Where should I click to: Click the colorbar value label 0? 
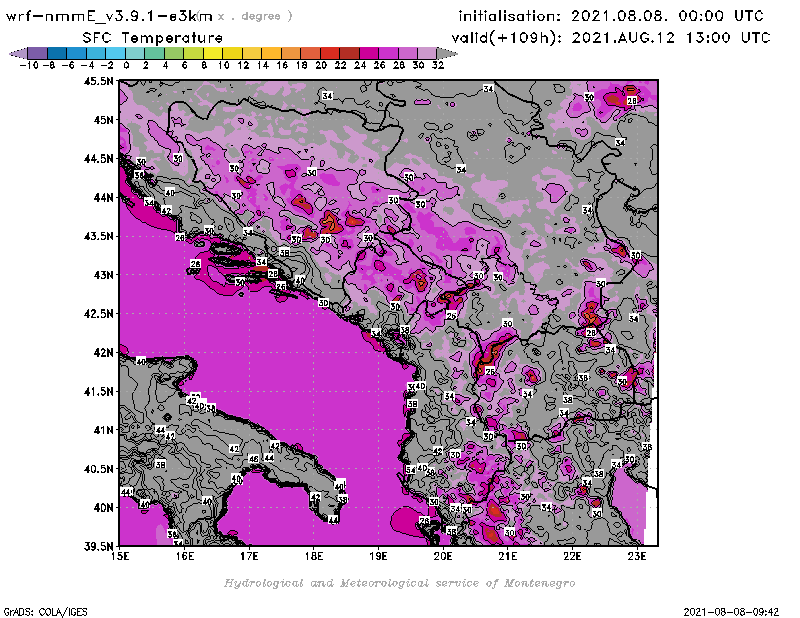[x=126, y=65]
